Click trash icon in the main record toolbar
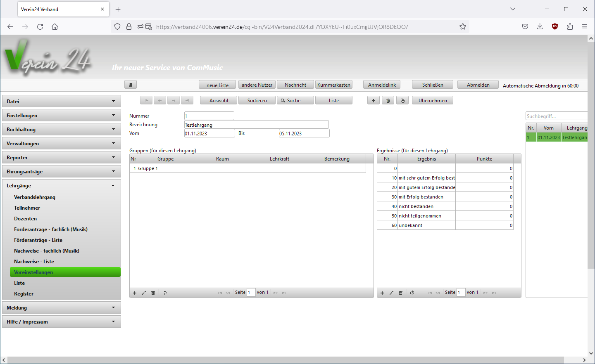 tap(388, 100)
